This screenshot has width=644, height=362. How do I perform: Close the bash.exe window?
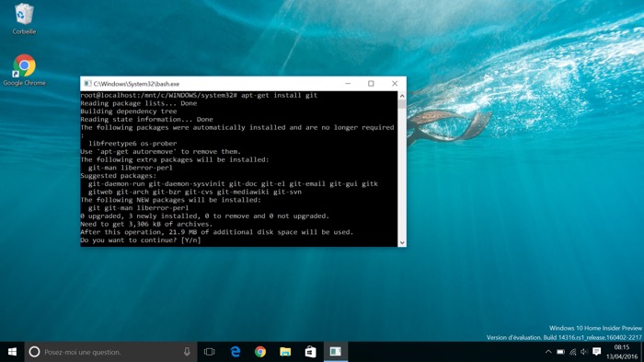[395, 84]
